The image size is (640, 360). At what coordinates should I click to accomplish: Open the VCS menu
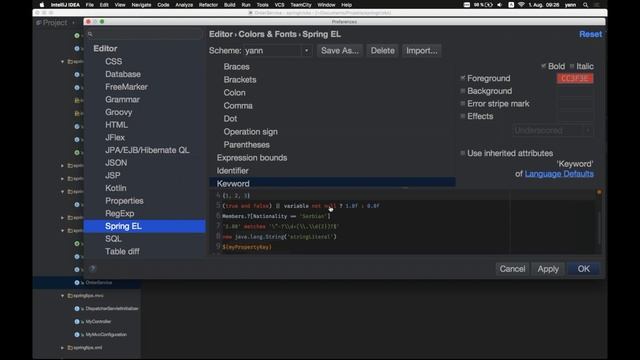[280, 5]
